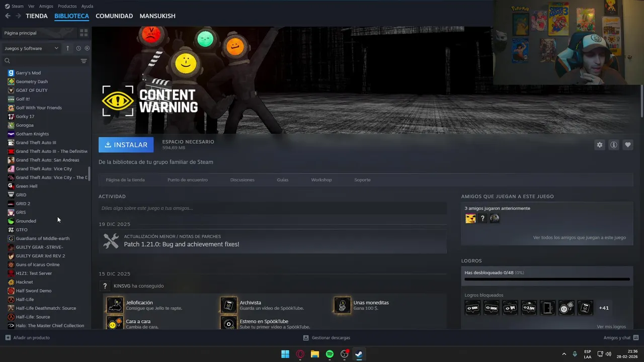Open the Guías link

(283, 180)
